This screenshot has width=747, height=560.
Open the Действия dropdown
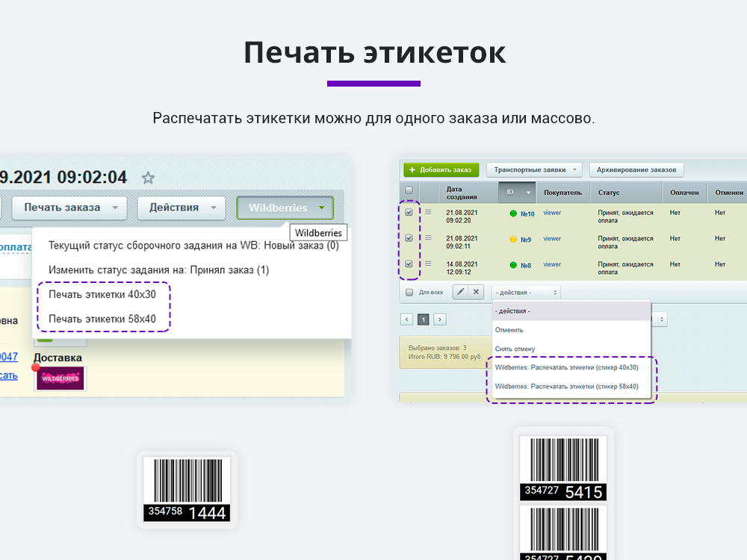pyautogui.click(x=181, y=208)
